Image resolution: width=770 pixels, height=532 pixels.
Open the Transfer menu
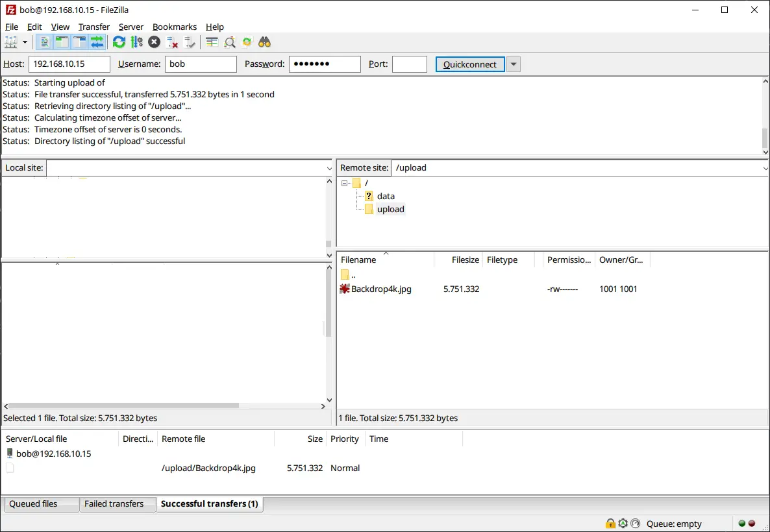[x=93, y=27]
